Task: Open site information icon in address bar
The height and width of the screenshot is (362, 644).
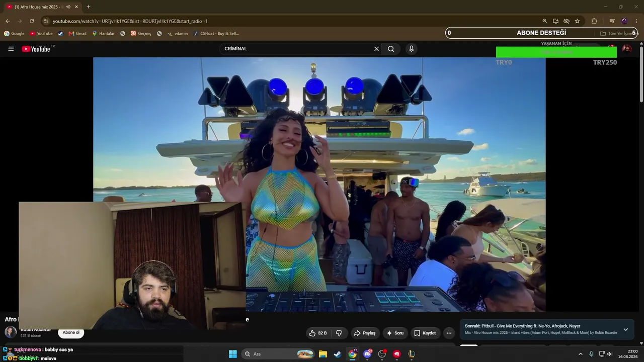Action: [x=46, y=21]
